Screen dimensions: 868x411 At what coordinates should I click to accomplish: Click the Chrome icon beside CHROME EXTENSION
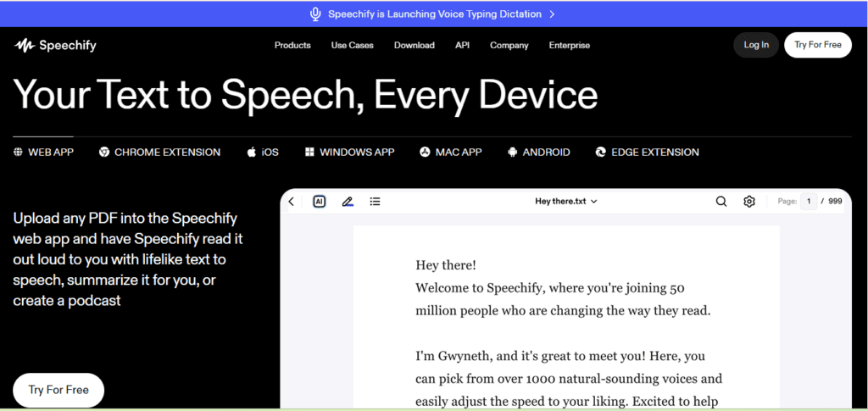coord(104,153)
